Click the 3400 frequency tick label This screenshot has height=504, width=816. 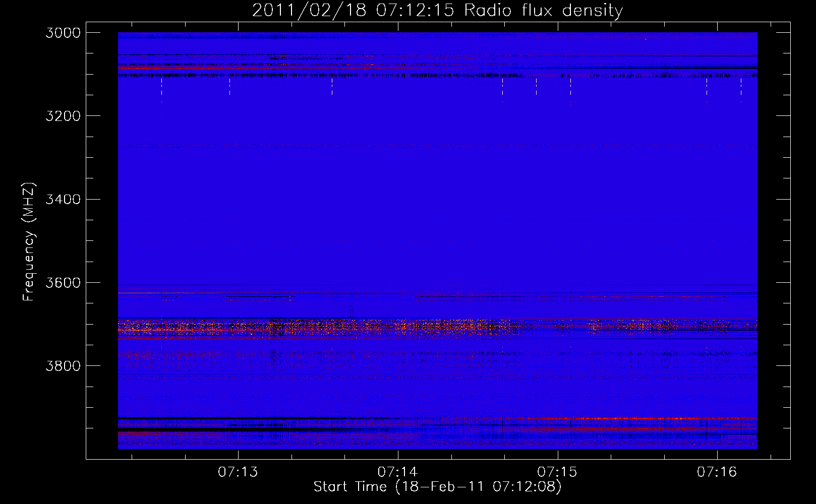point(63,199)
